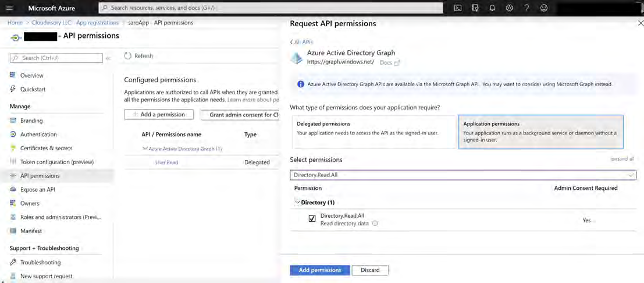Image resolution: width=644 pixels, height=283 pixels.
Task: Click Grant admin consent button
Action: coord(240,114)
